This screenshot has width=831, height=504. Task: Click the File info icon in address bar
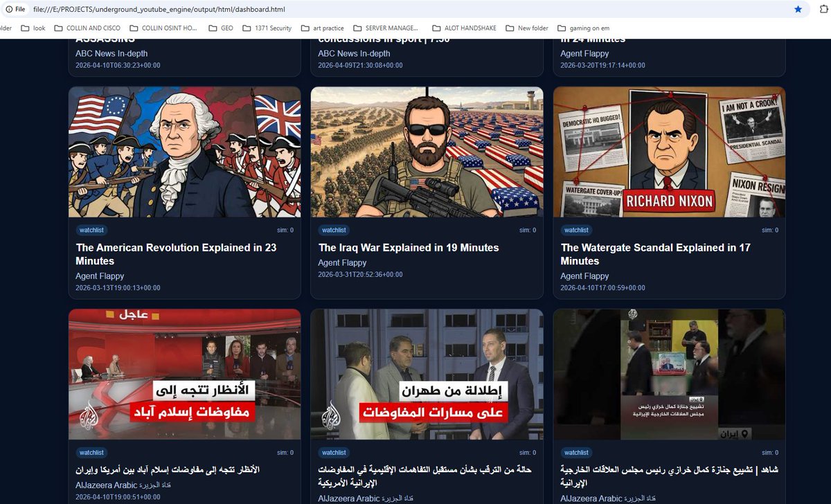coord(15,10)
